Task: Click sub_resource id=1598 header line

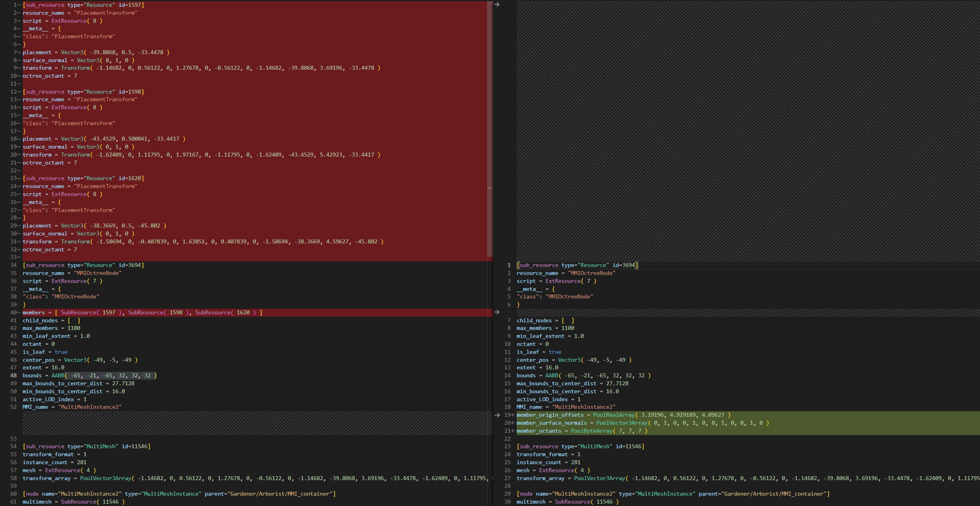Action: click(x=83, y=92)
